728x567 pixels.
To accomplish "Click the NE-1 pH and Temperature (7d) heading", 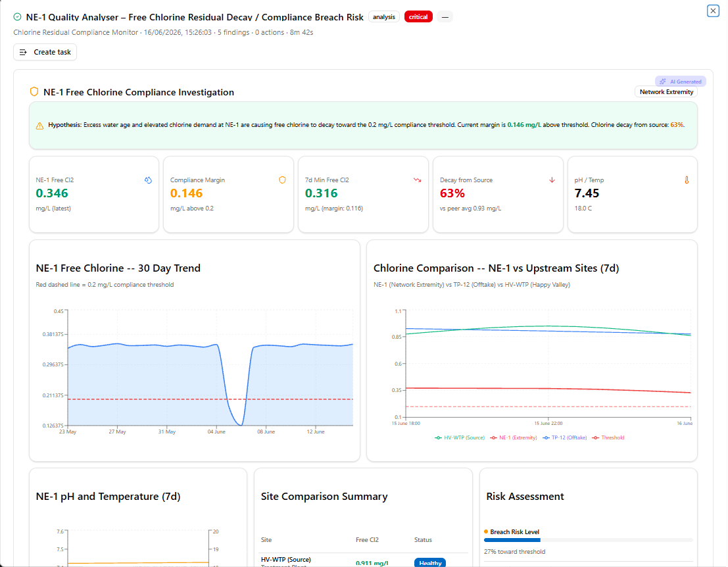I will coord(108,497).
